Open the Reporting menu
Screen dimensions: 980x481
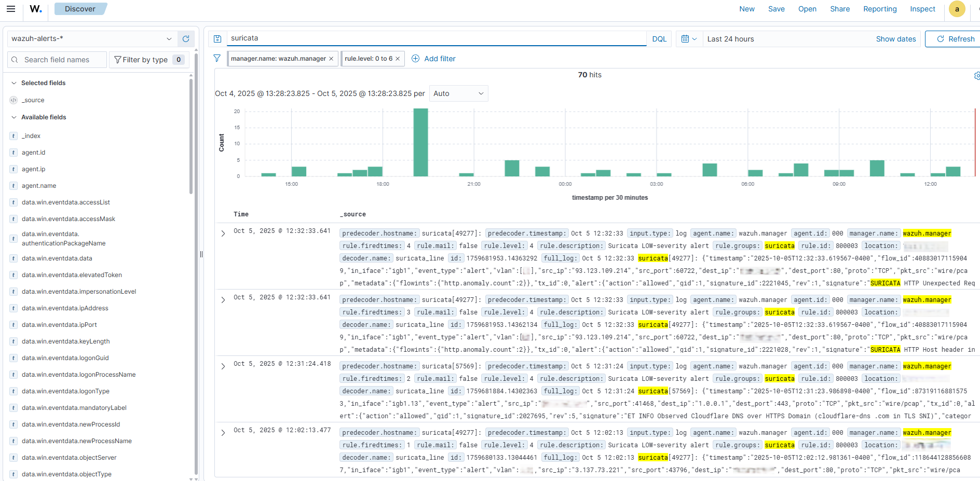(x=880, y=9)
